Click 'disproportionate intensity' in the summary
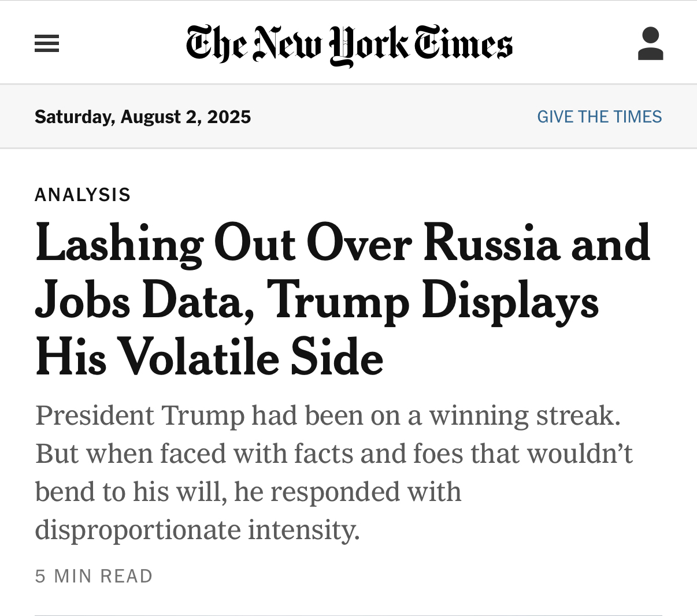The width and height of the screenshot is (697, 616). [197, 530]
